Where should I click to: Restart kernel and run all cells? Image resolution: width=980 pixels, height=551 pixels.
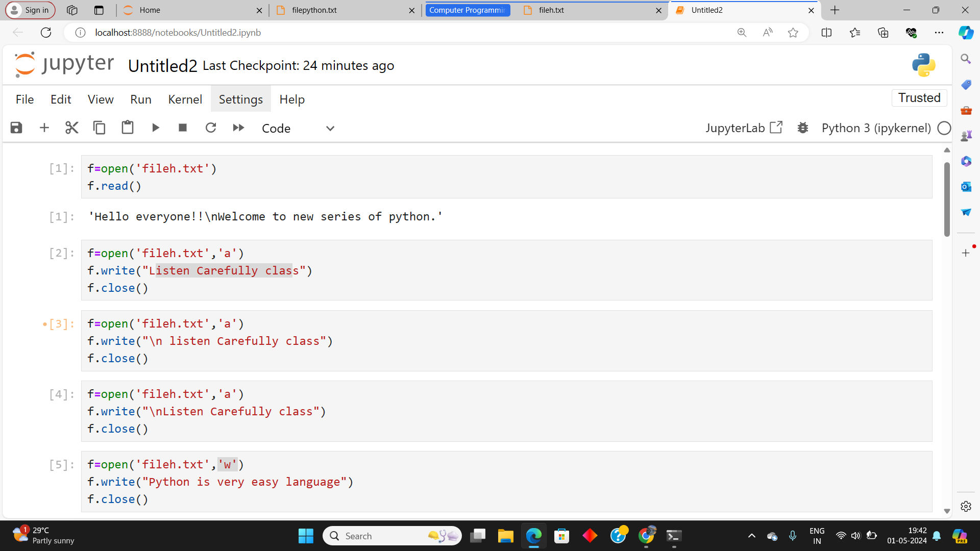point(238,128)
